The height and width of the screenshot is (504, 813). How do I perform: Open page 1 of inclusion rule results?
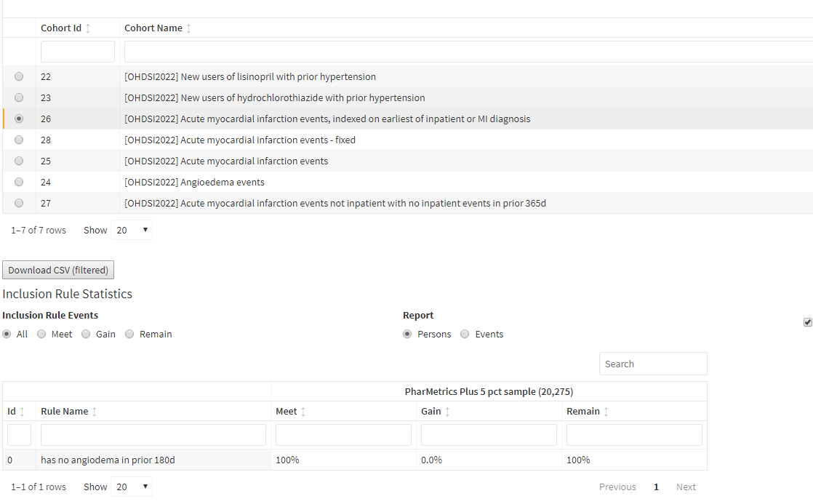656,487
